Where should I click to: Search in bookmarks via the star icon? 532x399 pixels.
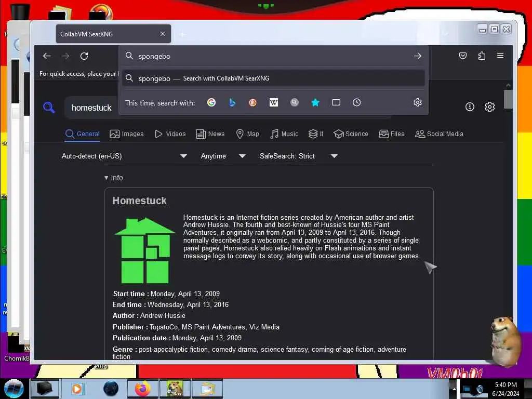tap(315, 102)
